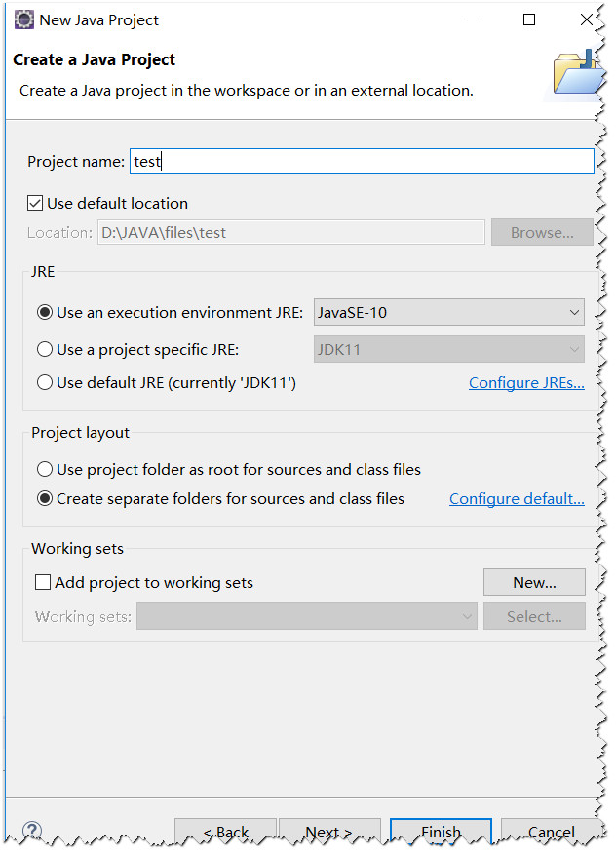This screenshot has width=616, height=855.
Task: Click the Eclipse icon in the title bar
Action: click(x=23, y=19)
